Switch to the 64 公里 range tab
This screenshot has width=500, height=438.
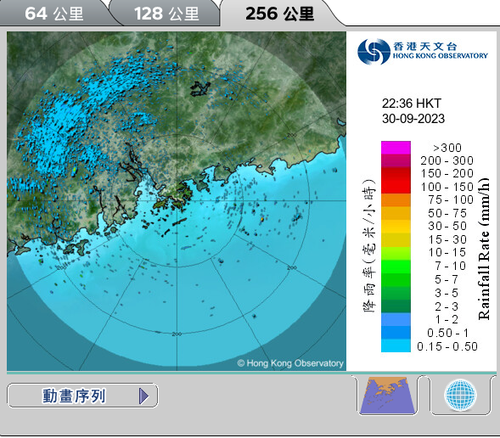54,14
